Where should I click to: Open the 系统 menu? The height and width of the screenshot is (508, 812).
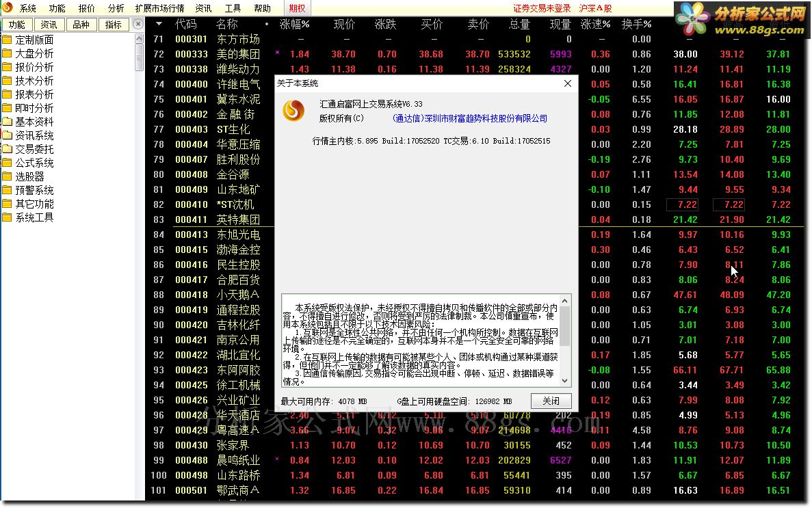point(28,8)
